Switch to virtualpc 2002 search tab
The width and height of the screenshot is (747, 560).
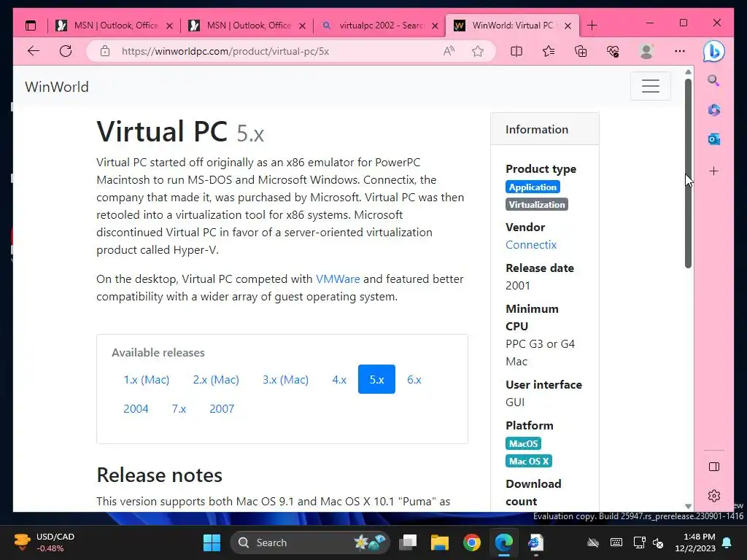[x=379, y=26]
